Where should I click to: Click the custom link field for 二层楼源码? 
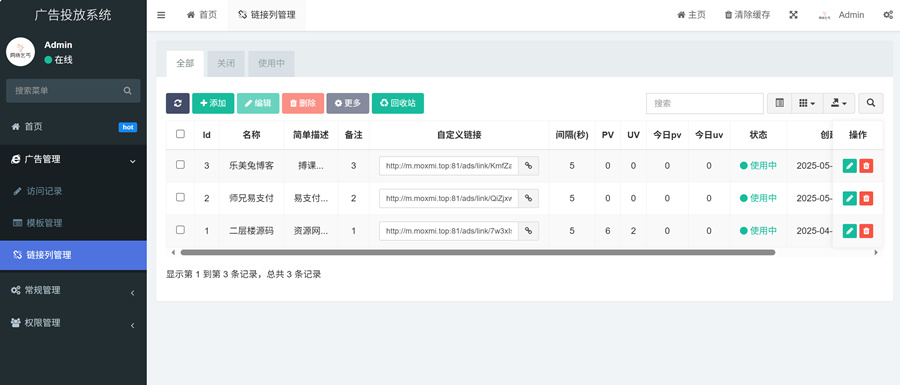pos(449,231)
